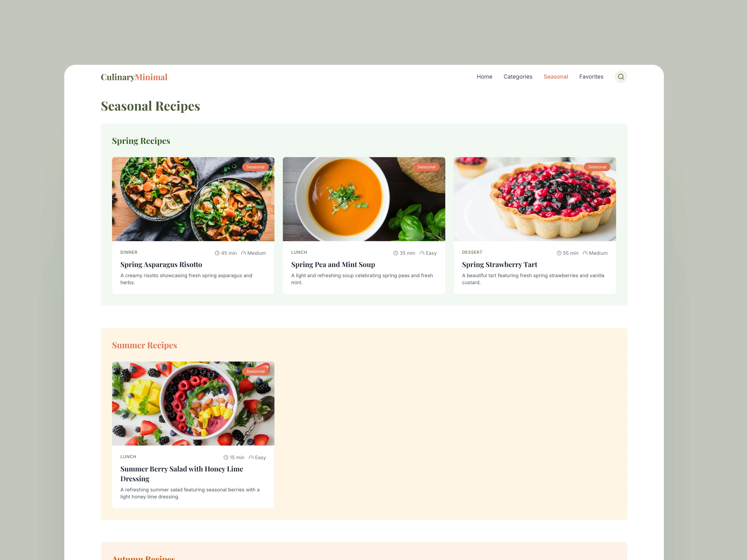This screenshot has width=747, height=560.
Task: Click difficulty gauge icon beside Medium on Risotto
Action: (x=243, y=253)
